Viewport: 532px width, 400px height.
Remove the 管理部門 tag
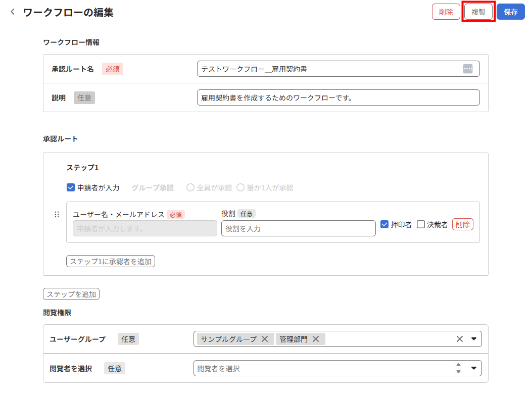[316, 339]
